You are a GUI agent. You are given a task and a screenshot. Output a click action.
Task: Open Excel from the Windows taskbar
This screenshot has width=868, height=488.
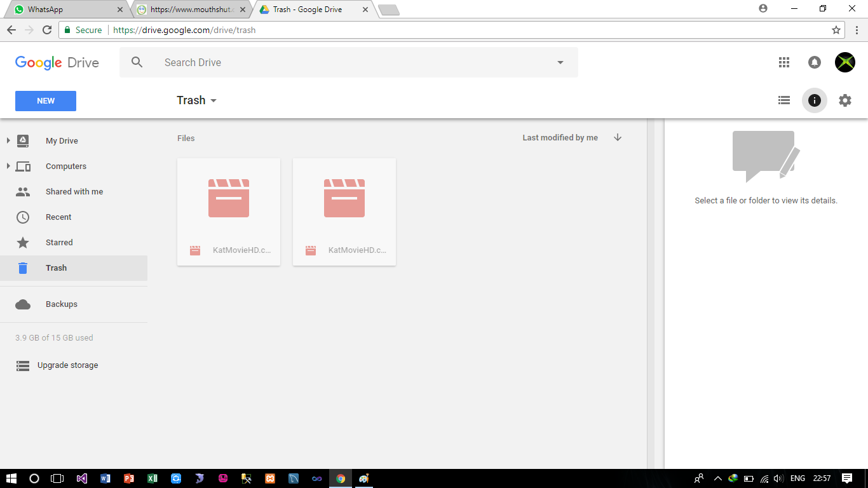153,478
